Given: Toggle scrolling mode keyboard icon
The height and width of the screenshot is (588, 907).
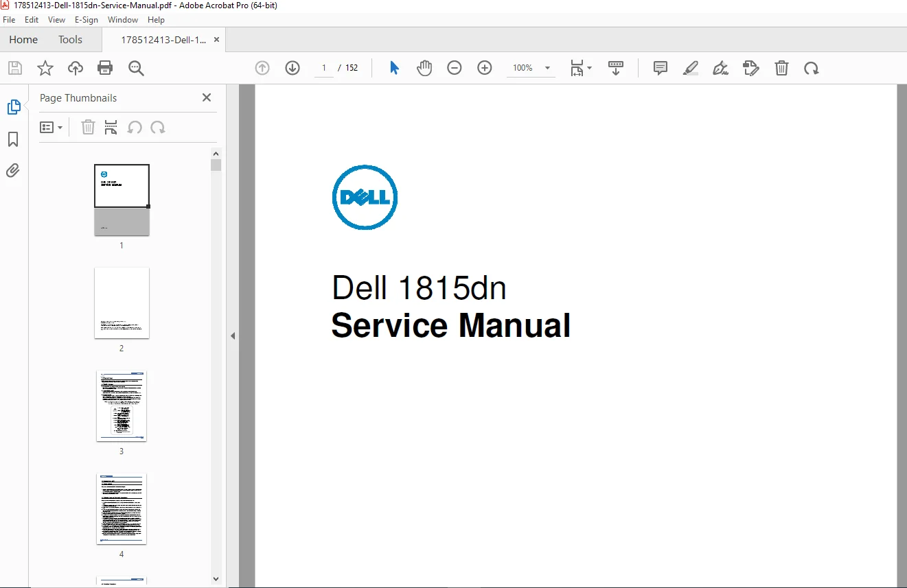Looking at the screenshot, I should click(x=616, y=68).
